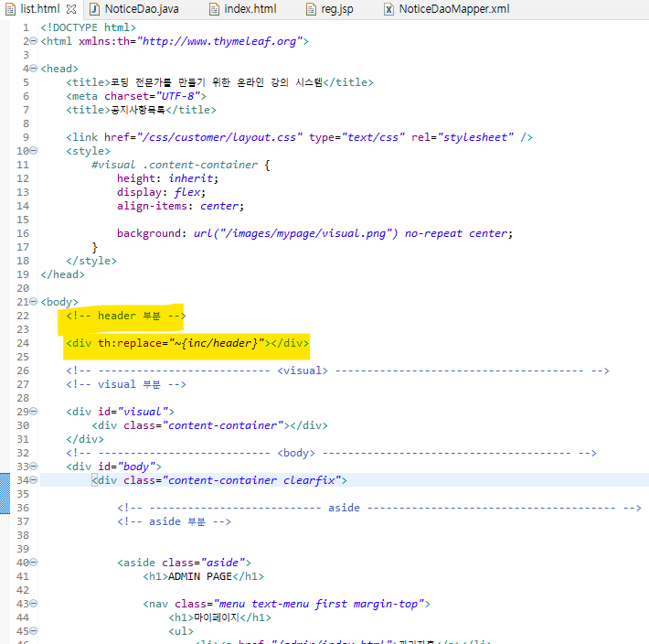The width and height of the screenshot is (649, 644).
Task: Click the "~{inc/header}" value text
Action: point(217,343)
